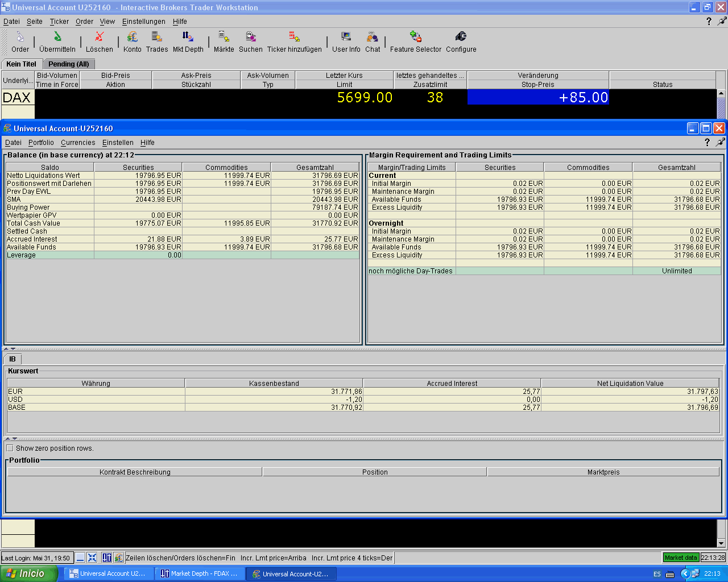The width and height of the screenshot is (728, 582).
Task: Click the DAX ticker cell
Action: pyautogui.click(x=18, y=97)
